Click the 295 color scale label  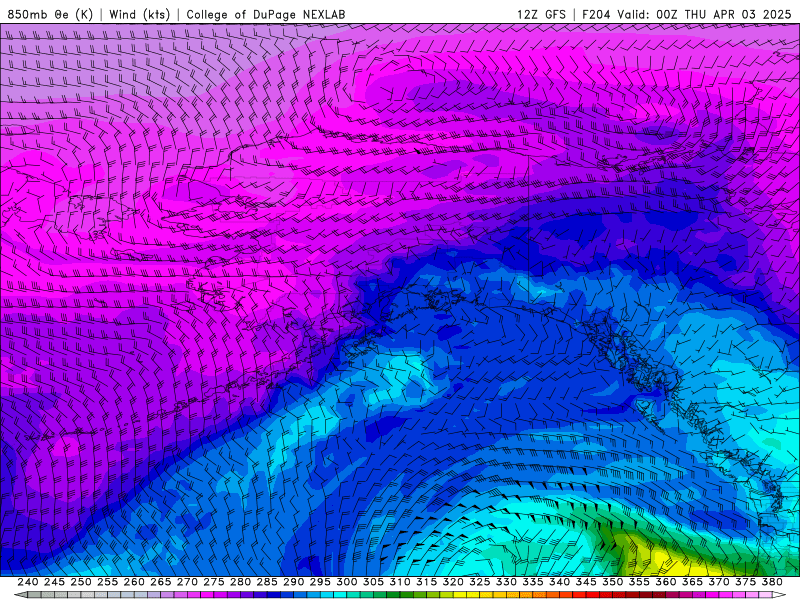[320, 582]
